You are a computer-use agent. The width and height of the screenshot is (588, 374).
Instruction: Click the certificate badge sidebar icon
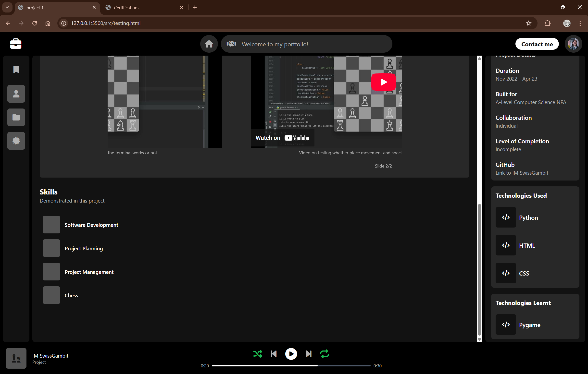[16, 141]
